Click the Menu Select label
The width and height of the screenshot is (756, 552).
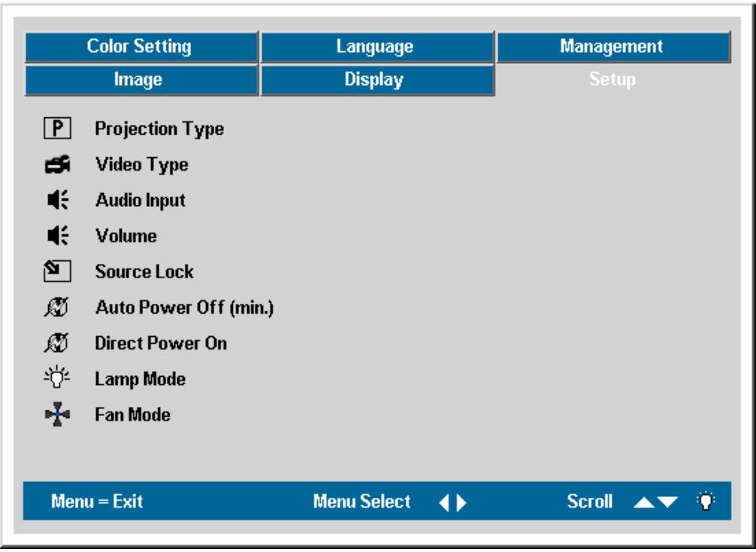coord(361,502)
